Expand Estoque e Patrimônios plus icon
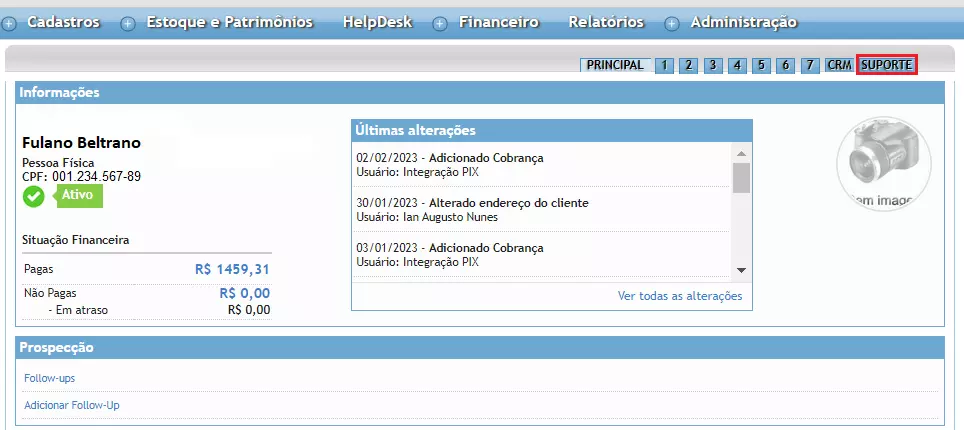Screen dimensions: 964x430 point(128,24)
